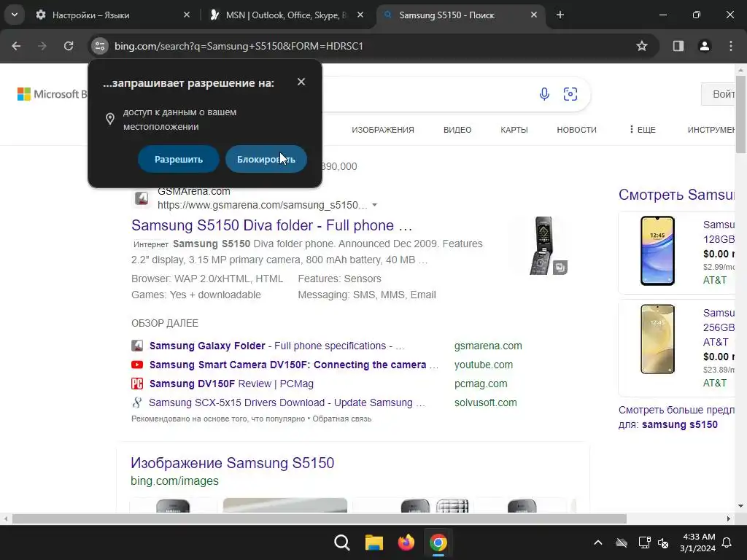Open the profile avatar icon

coord(705,46)
